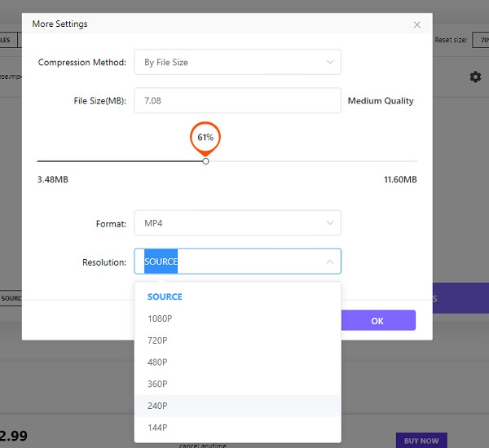Screen dimensions: 489x448
Task: Select 1080P resolution option
Action: point(237,318)
